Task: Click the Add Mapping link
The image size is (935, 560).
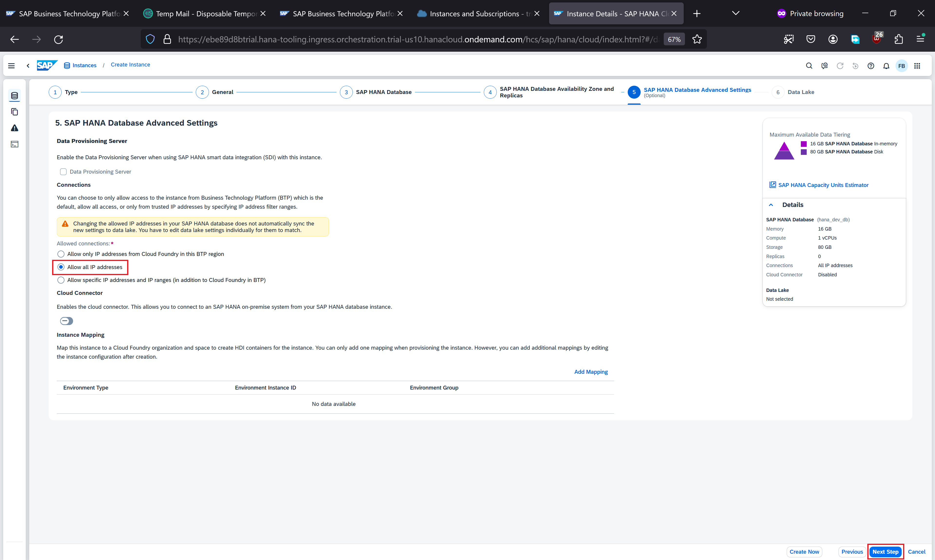Action: (590, 372)
